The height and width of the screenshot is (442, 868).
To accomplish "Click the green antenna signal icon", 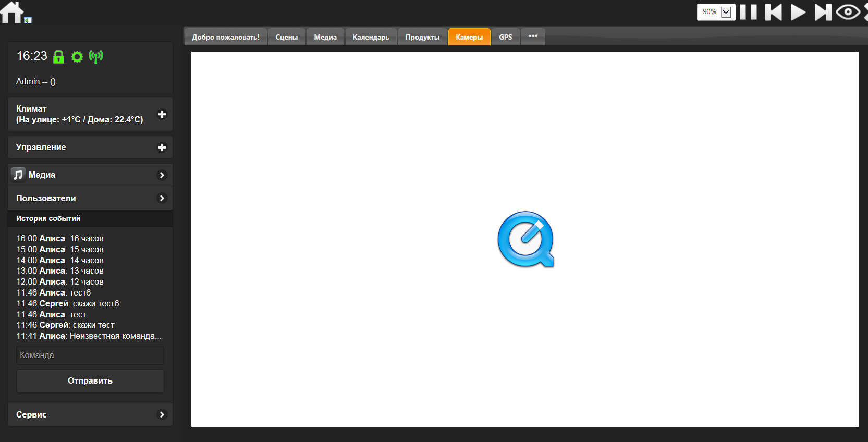I will click(96, 56).
